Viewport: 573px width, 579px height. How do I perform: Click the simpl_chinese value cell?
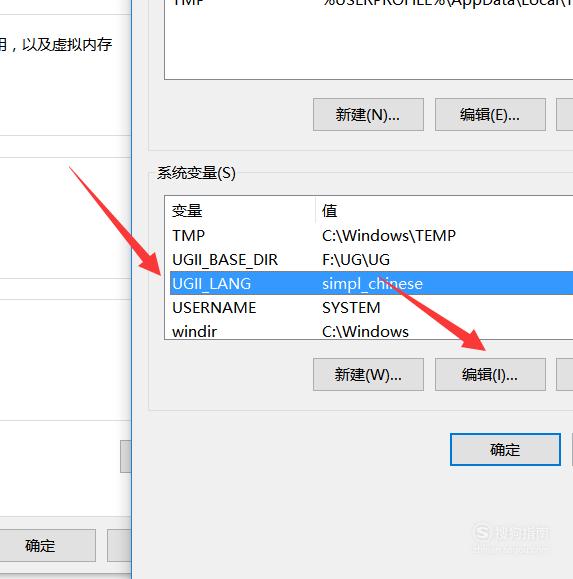tap(372, 284)
